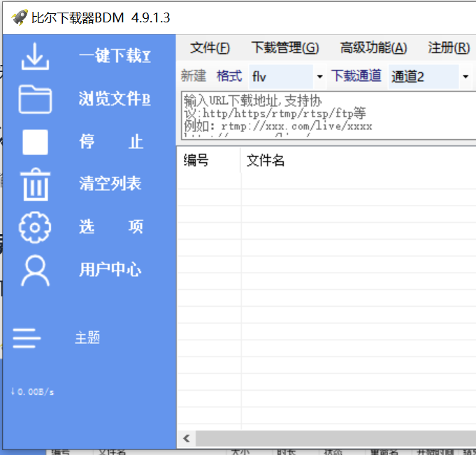Click the white stop square icon
The width and height of the screenshot is (476, 455).
tap(35, 142)
